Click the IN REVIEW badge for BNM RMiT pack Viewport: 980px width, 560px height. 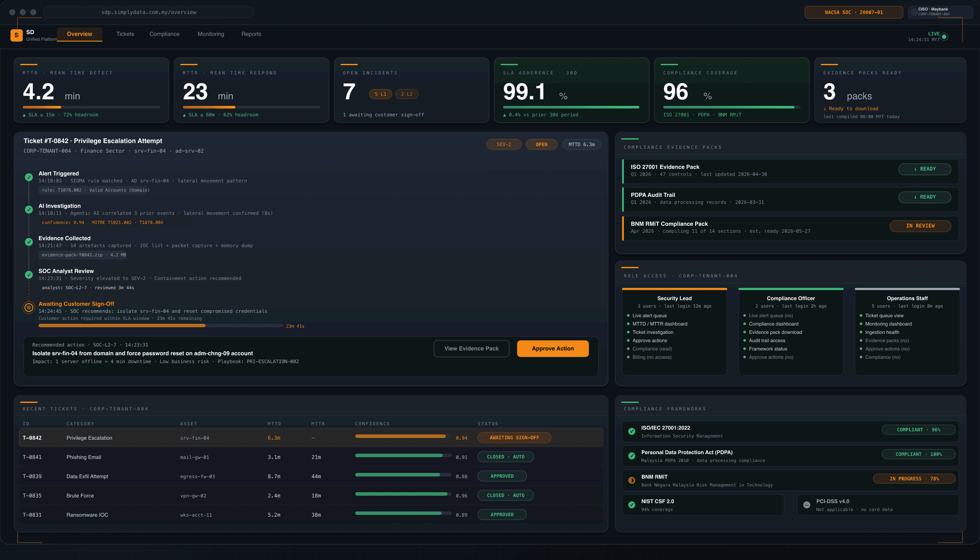[x=920, y=226]
